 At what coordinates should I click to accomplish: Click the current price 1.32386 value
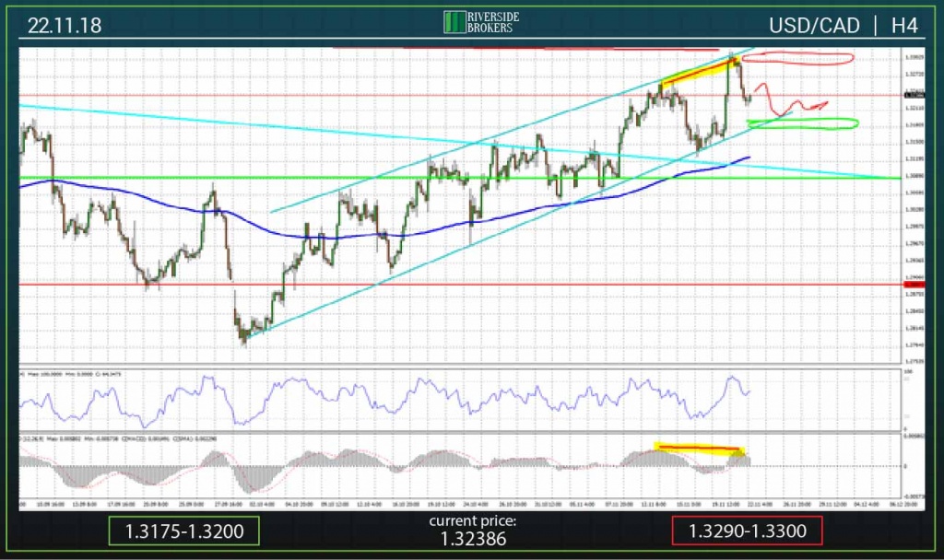click(x=472, y=539)
